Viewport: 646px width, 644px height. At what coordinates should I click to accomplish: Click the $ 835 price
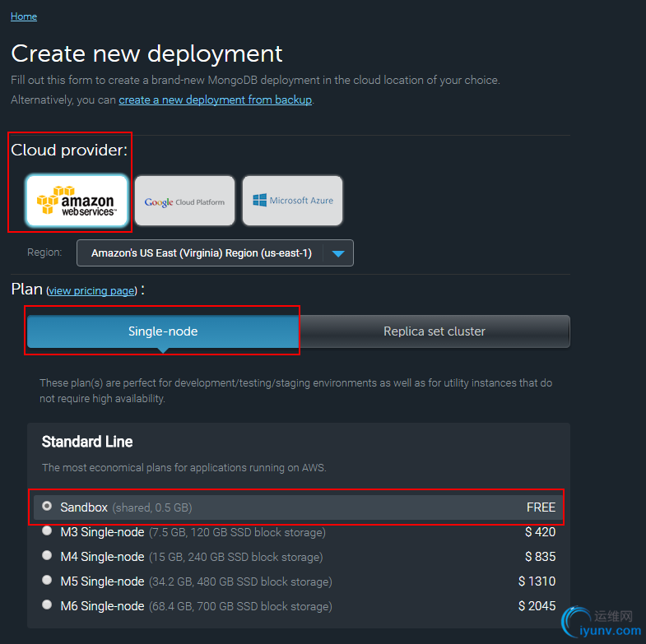click(x=540, y=557)
